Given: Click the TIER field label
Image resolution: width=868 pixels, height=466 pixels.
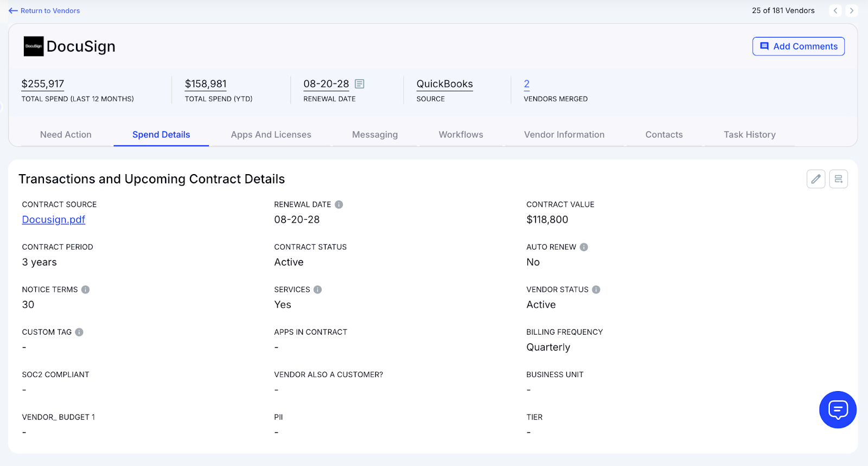Looking at the screenshot, I should click(534, 417).
